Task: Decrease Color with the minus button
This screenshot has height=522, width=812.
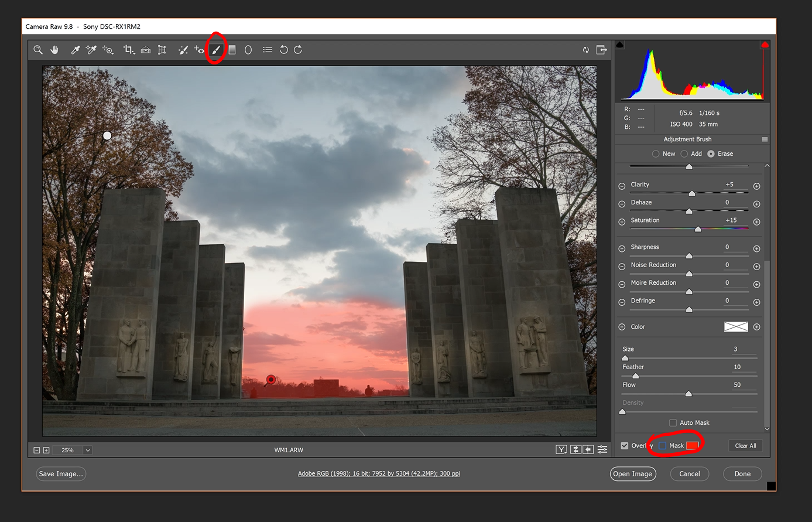Action: [x=622, y=327]
